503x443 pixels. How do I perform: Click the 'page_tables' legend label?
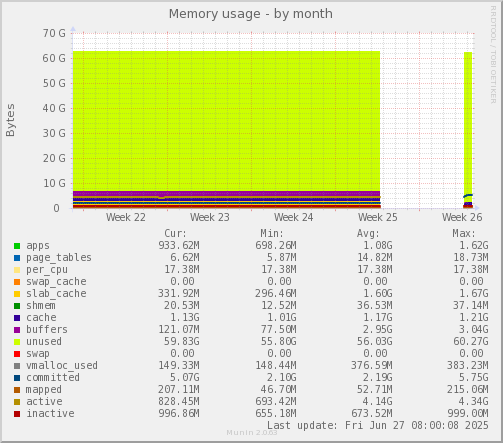[59, 258]
